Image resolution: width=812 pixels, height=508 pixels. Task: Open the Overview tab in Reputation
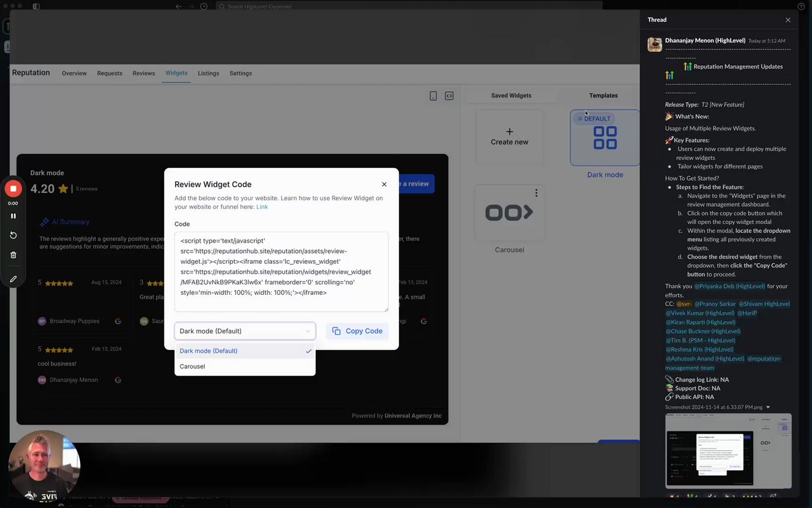[74, 73]
